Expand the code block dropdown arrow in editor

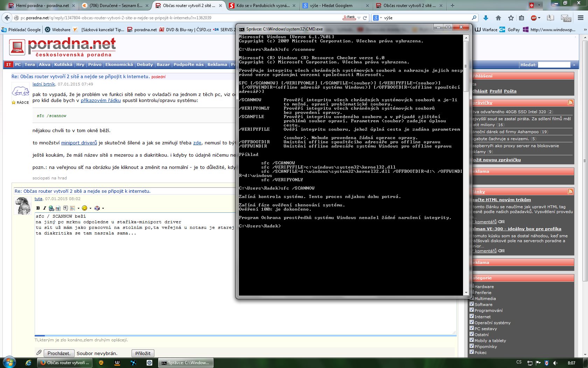78,209
